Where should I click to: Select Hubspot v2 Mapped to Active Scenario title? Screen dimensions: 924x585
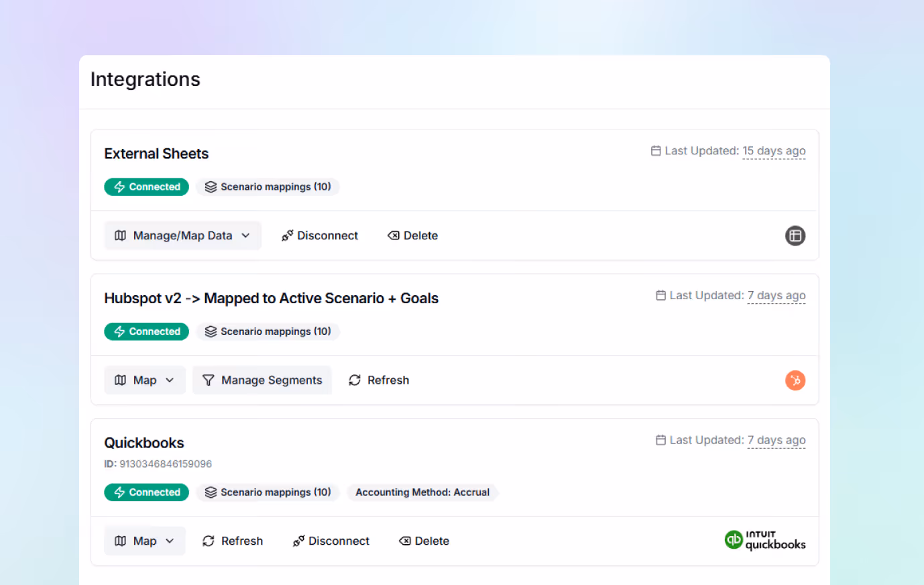[x=271, y=299]
